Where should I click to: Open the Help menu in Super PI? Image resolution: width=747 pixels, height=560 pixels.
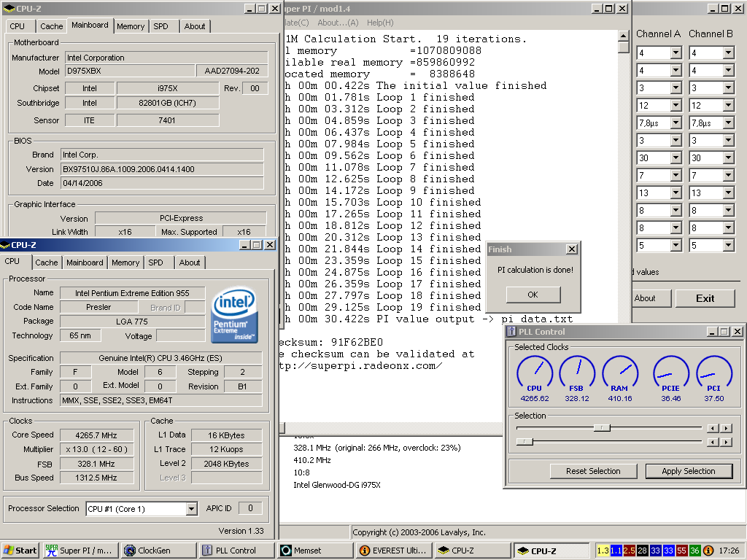(x=380, y=23)
